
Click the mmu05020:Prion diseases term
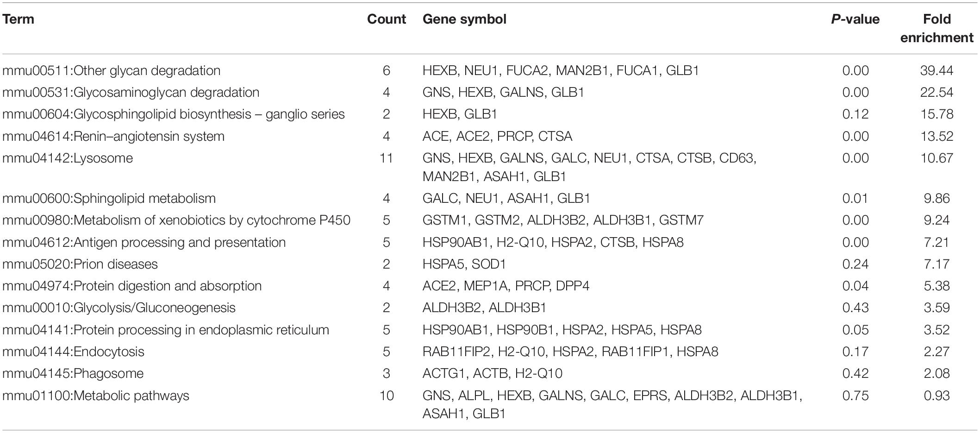pyautogui.click(x=80, y=264)
